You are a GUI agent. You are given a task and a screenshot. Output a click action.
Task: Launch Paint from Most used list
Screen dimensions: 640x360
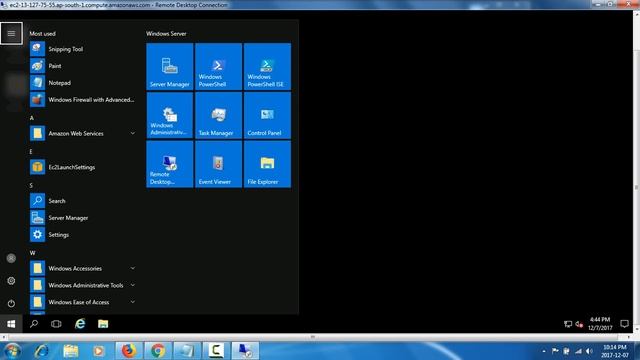pyautogui.click(x=83, y=66)
